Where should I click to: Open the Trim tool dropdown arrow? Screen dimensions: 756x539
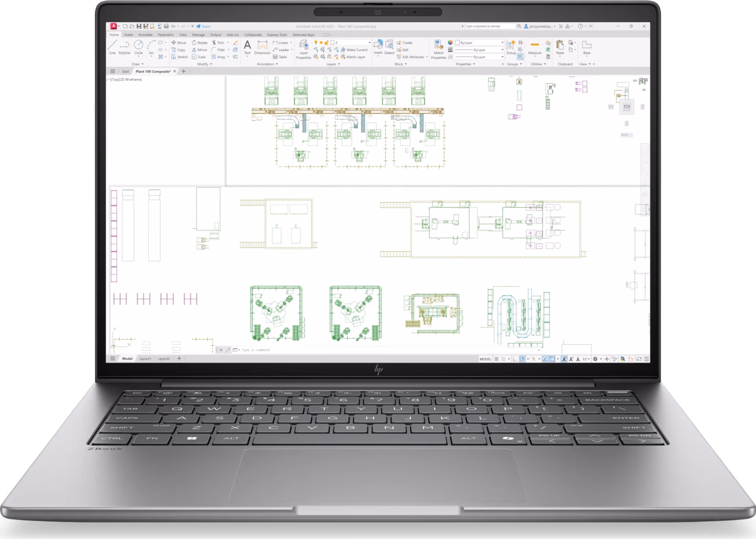point(228,42)
